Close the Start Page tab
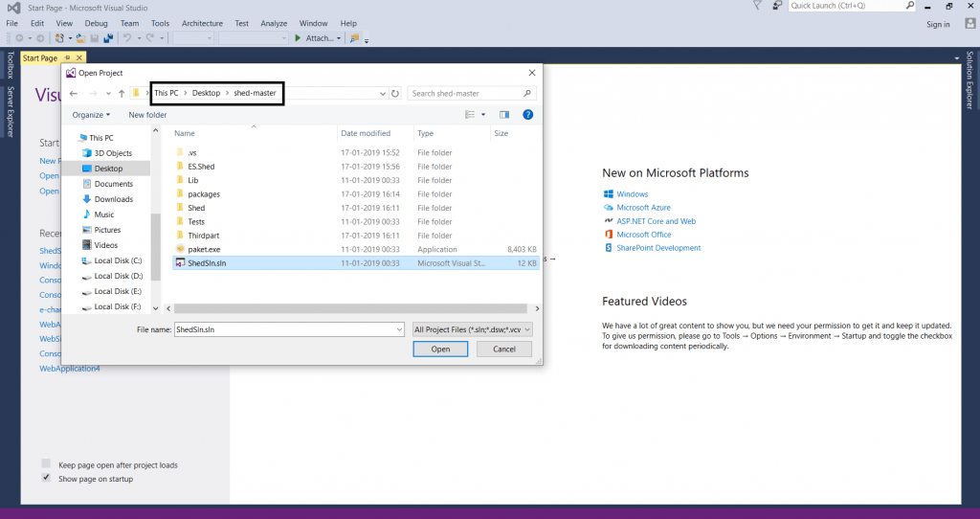The width and height of the screenshot is (980, 519). [78, 57]
